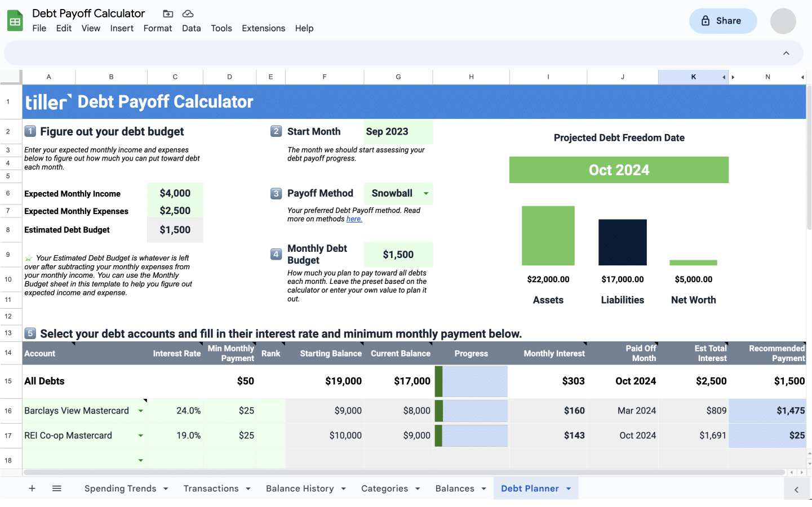Image resolution: width=812 pixels, height=507 pixels.
Task: Click the Share button
Action: (723, 20)
